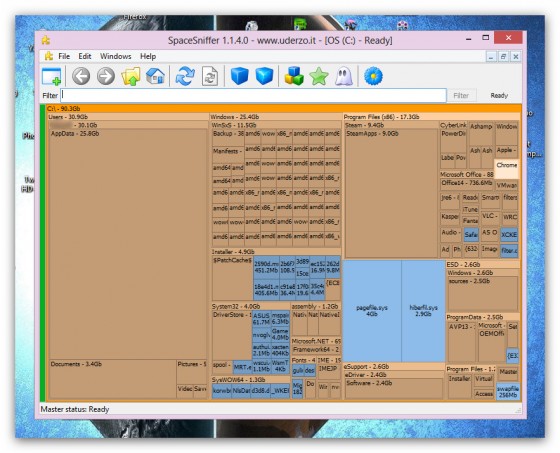The width and height of the screenshot is (560, 453).
Task: Click the New View toolbar icon
Action: (52, 76)
